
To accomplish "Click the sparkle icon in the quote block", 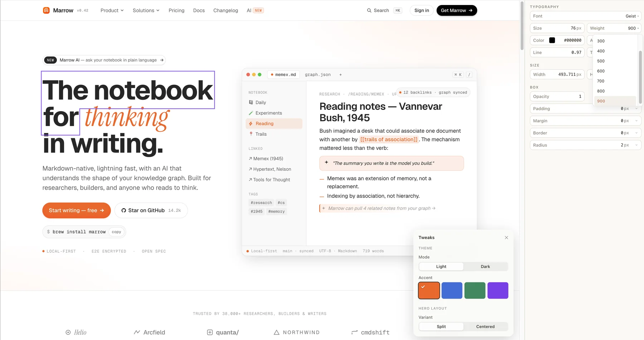I will click(326, 162).
